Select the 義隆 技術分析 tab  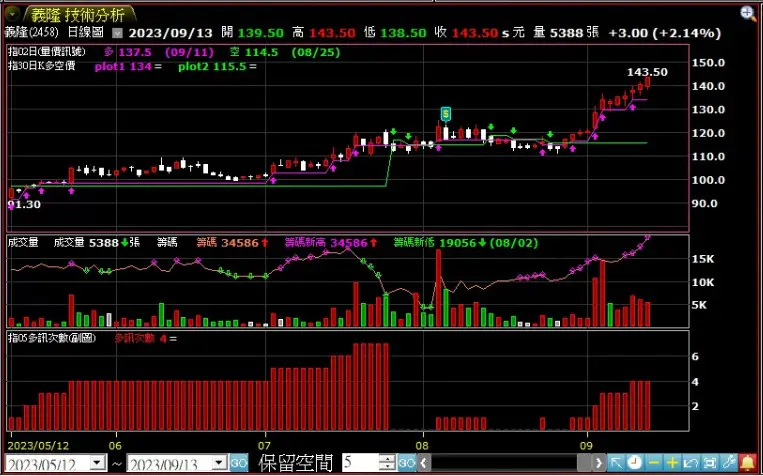77,15
